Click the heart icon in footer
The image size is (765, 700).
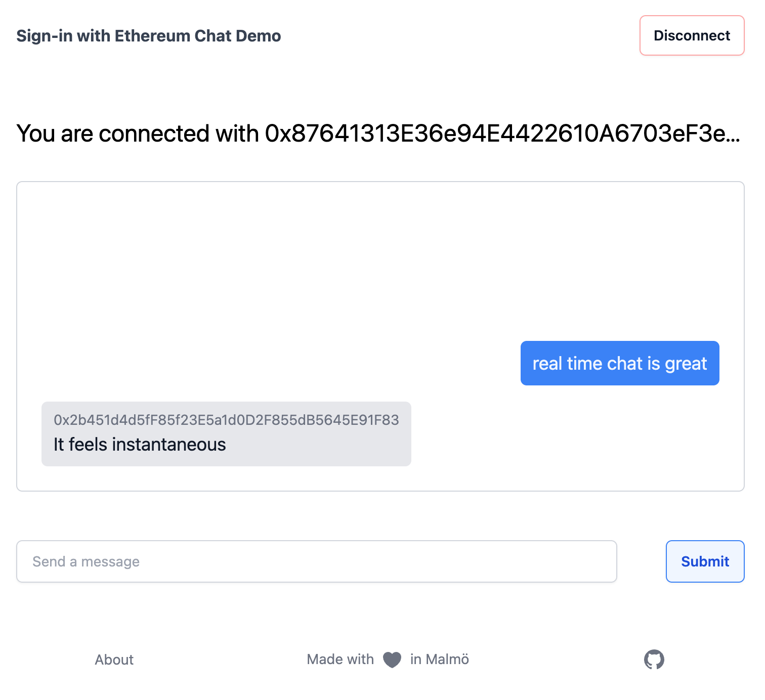[x=392, y=660]
